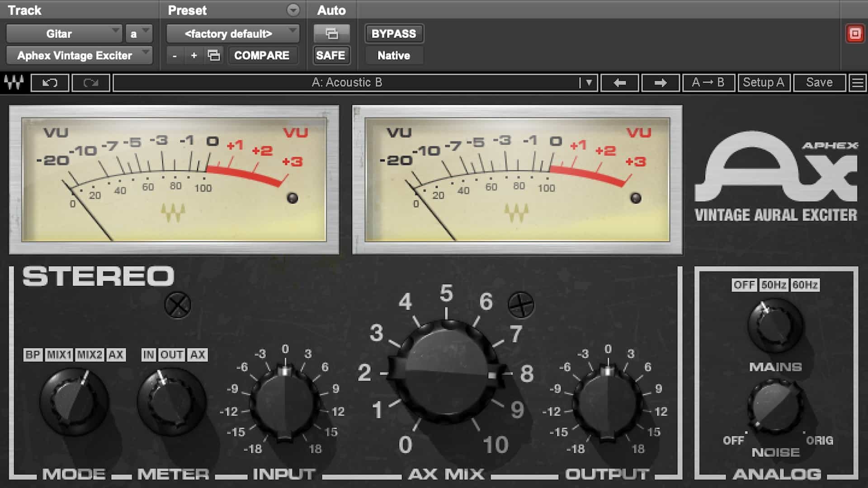Click the Waves logo icon
Screen dimensions: 868x488
[15, 83]
